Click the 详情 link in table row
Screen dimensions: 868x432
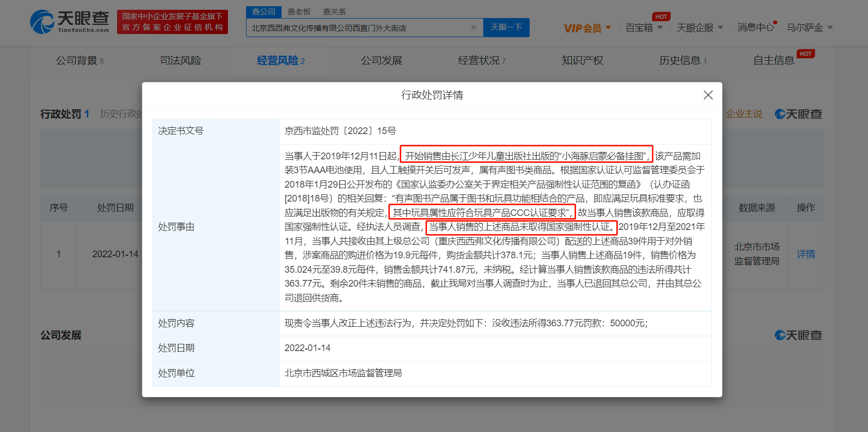(x=806, y=254)
